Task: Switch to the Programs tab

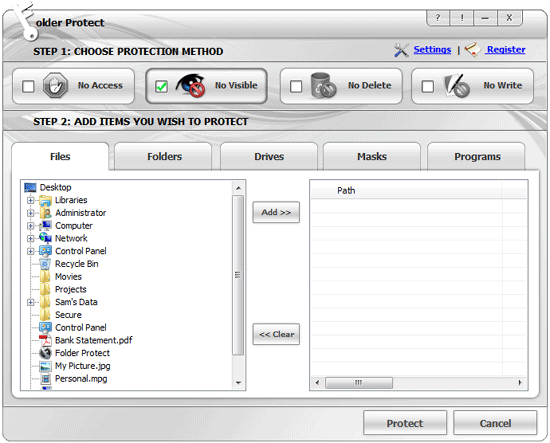Action: click(x=477, y=156)
